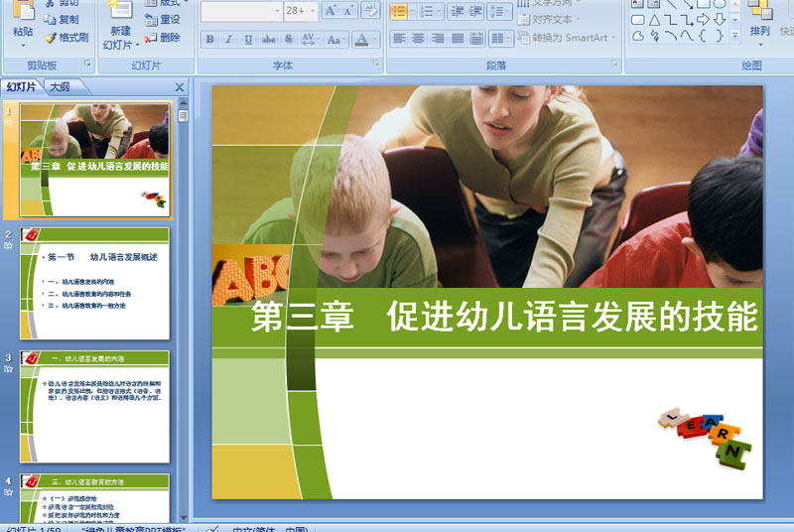Select the down arrow shape
This screenshot has height=532, width=794.
coord(719,20)
